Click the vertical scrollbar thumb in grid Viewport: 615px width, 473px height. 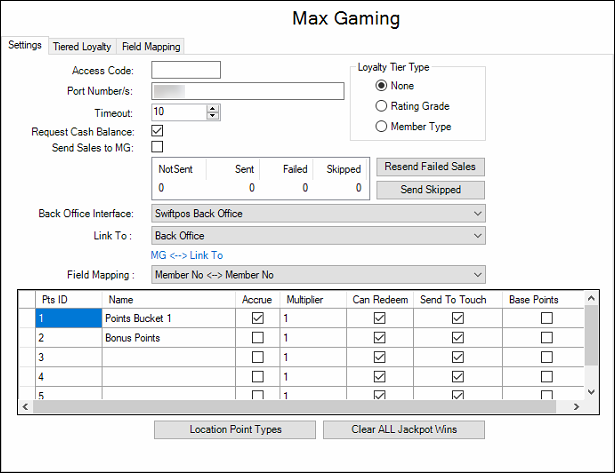click(591, 335)
